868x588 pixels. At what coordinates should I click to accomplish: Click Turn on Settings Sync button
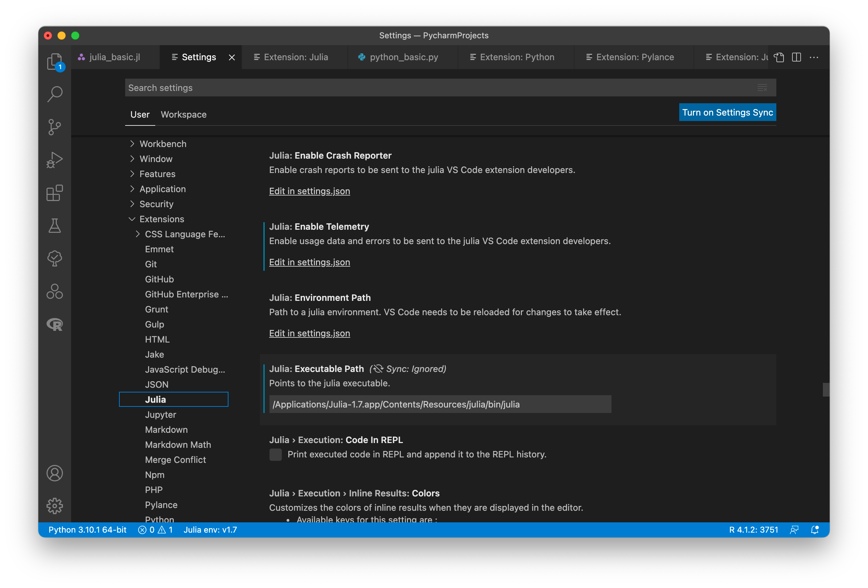click(x=727, y=112)
